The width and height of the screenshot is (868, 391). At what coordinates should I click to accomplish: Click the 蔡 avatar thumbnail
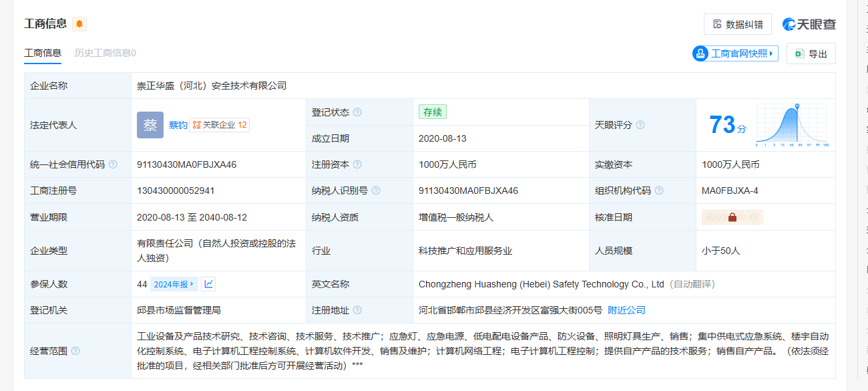[150, 125]
